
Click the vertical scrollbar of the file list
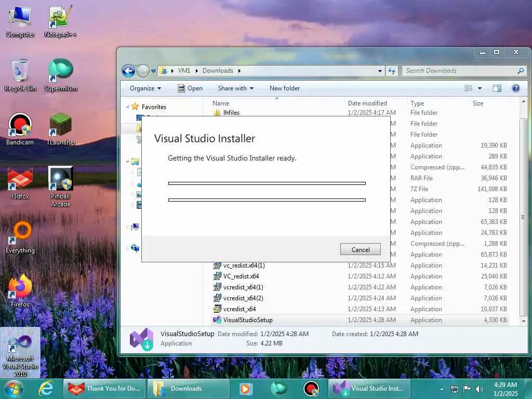pyautogui.click(x=524, y=217)
